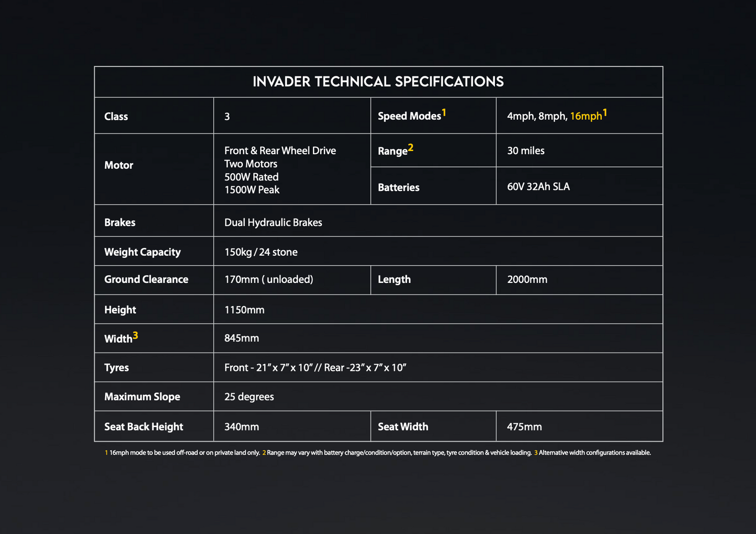Click the 'Two Motors' line
The height and width of the screenshot is (534, 756).
[x=251, y=164]
